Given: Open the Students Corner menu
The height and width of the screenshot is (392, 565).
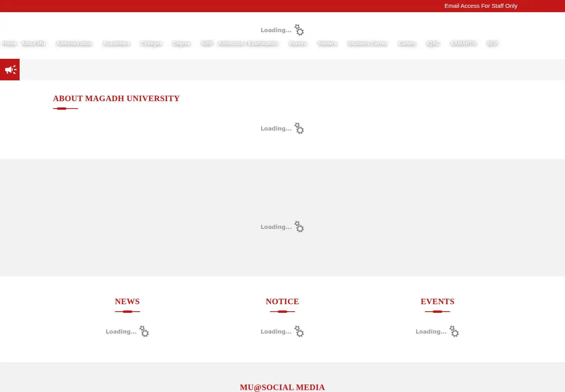Looking at the screenshot, I should point(368,44).
